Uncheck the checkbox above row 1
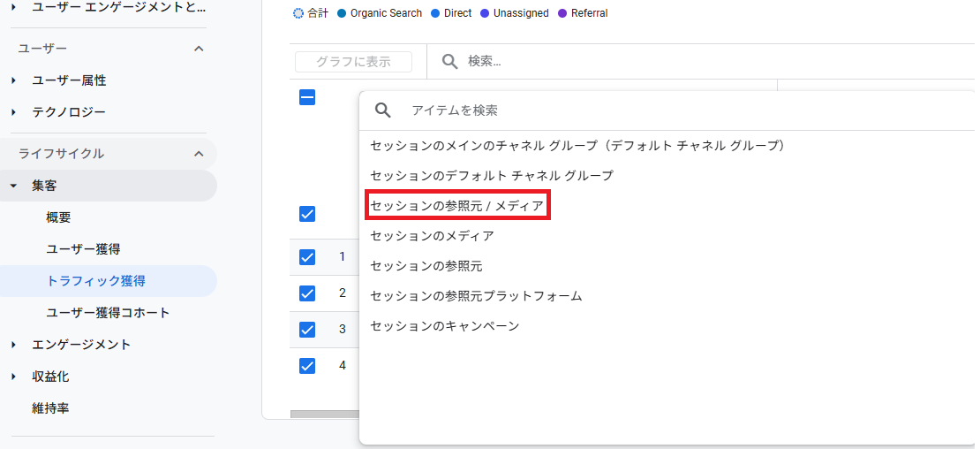The height and width of the screenshot is (449, 980). [307, 214]
